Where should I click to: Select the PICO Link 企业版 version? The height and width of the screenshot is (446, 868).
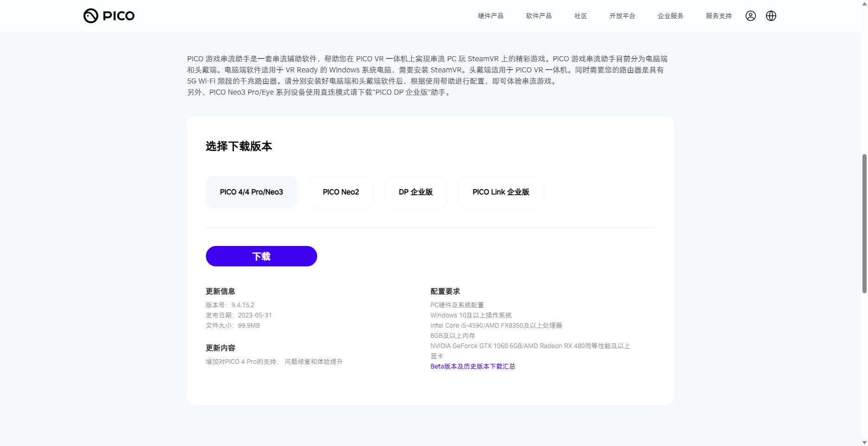click(501, 192)
